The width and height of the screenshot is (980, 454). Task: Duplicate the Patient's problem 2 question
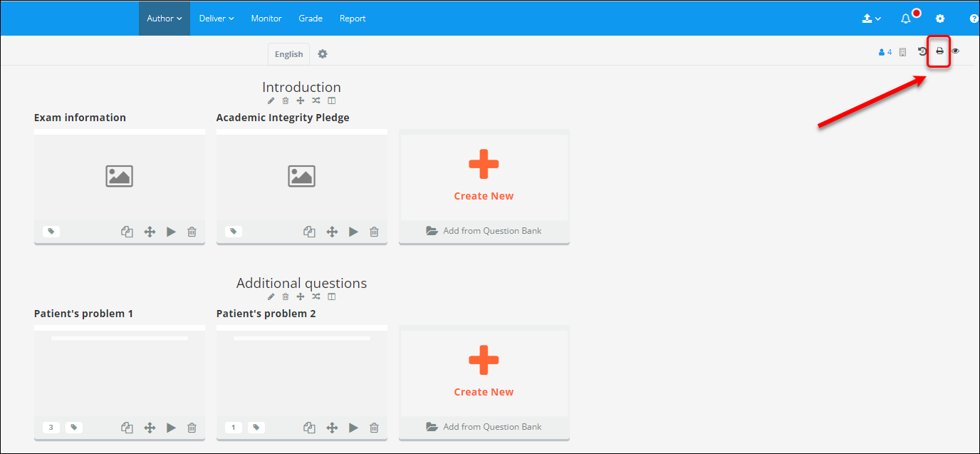coord(310,428)
